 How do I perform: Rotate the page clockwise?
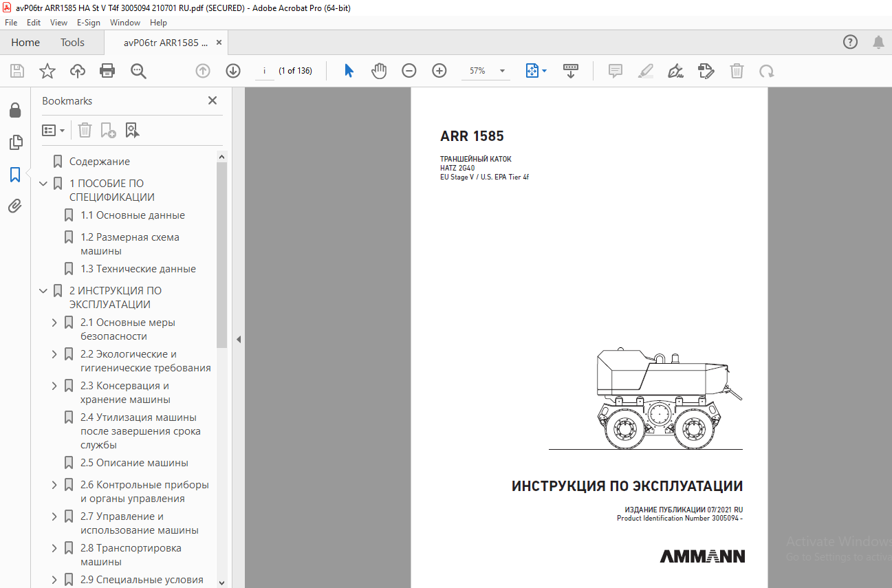click(x=767, y=71)
